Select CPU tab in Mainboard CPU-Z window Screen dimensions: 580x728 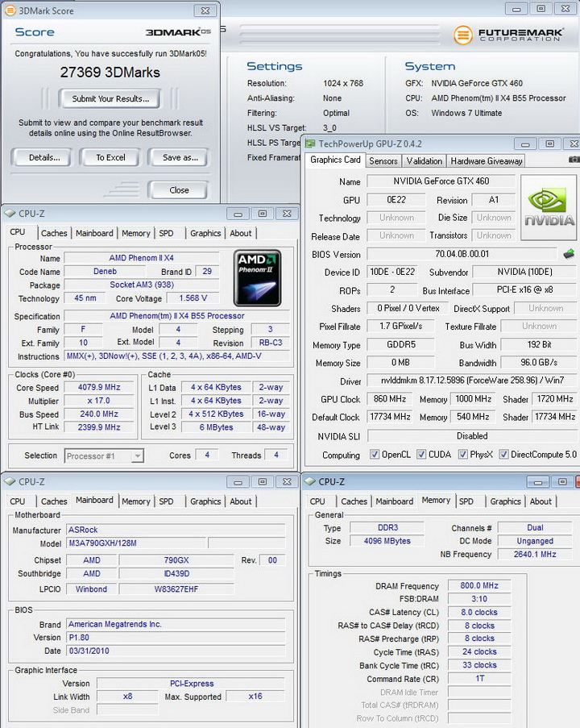18,501
